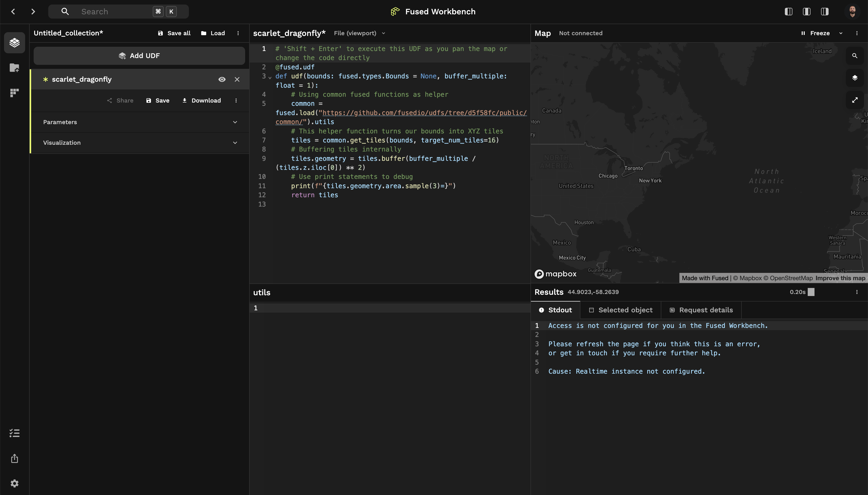The image size is (868, 495).
Task: Click the 'Cause: Realtime instance not configured.' line
Action: pos(627,371)
